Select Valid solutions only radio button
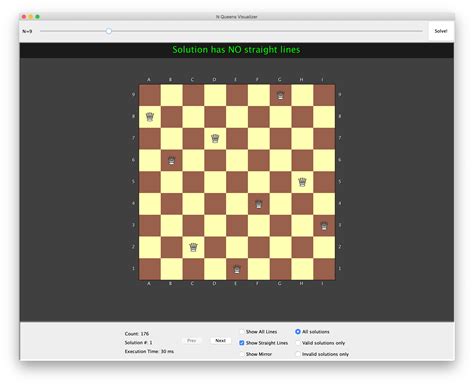Viewport: 474px width, 386px height. (x=298, y=343)
